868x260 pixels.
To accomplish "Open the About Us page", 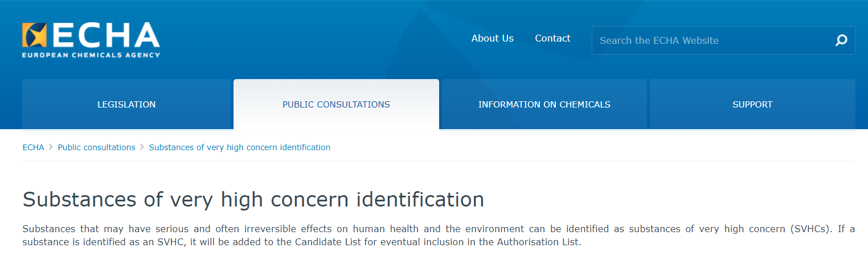I will 492,39.
